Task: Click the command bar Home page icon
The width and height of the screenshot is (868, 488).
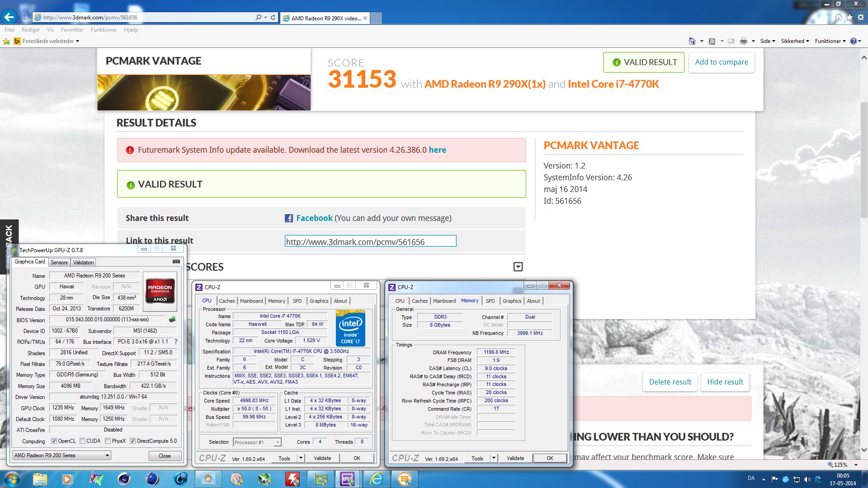Action: point(692,41)
